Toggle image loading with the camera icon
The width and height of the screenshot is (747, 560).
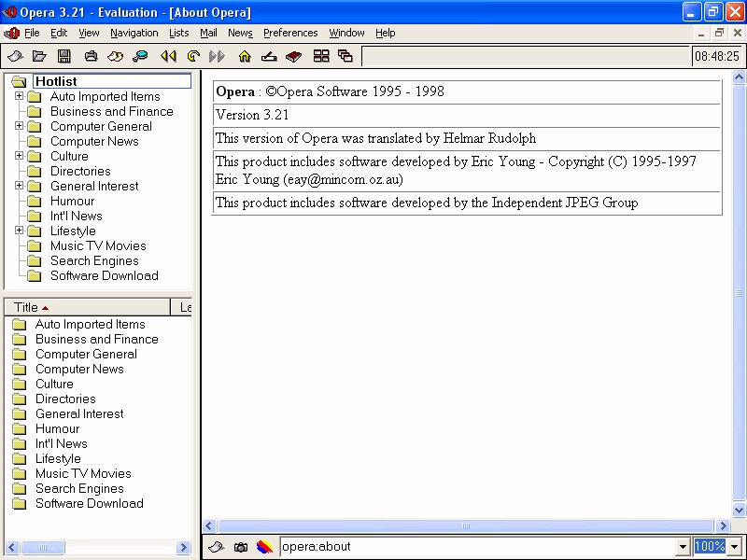click(241, 547)
